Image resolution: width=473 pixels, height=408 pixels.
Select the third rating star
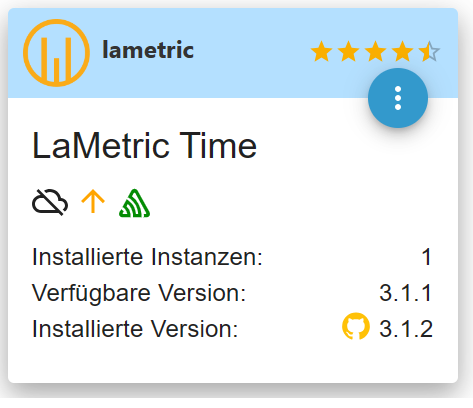tap(375, 51)
